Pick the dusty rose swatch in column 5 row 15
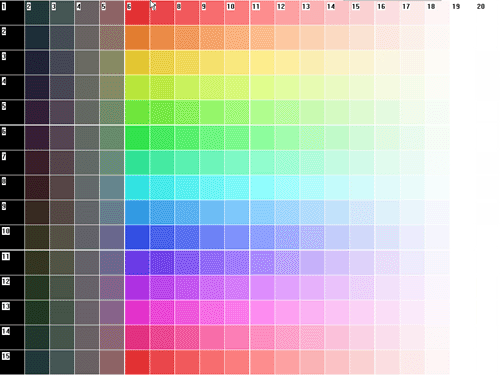The width and height of the screenshot is (500, 375). 112,363
